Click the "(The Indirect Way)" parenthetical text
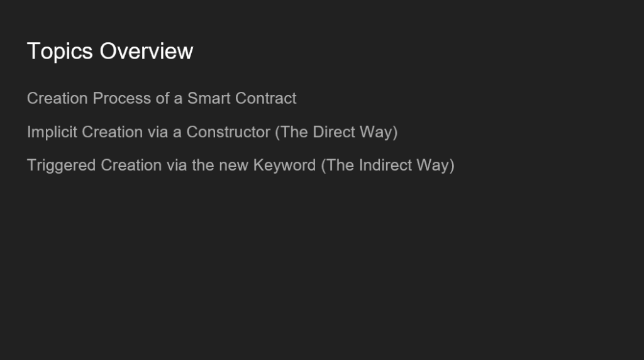 [387, 165]
